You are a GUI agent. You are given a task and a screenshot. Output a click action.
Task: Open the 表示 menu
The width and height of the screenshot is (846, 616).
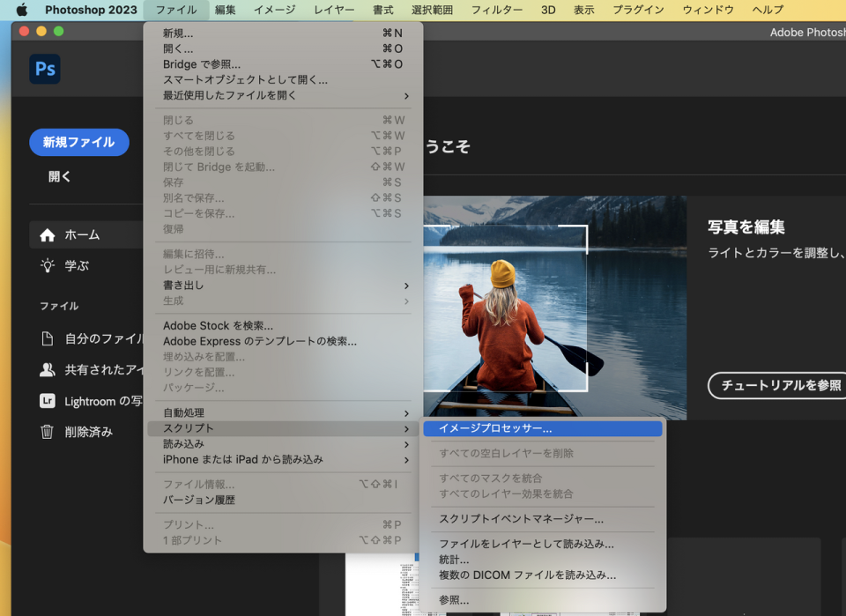click(583, 10)
